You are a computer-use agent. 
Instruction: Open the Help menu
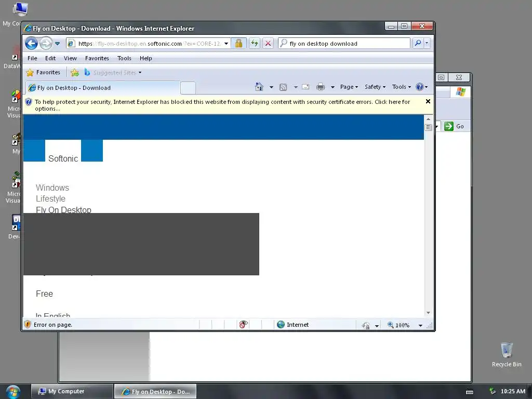[x=146, y=58]
